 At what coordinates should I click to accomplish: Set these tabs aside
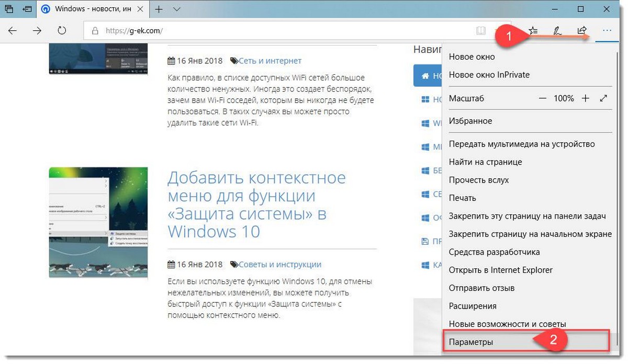[27, 9]
